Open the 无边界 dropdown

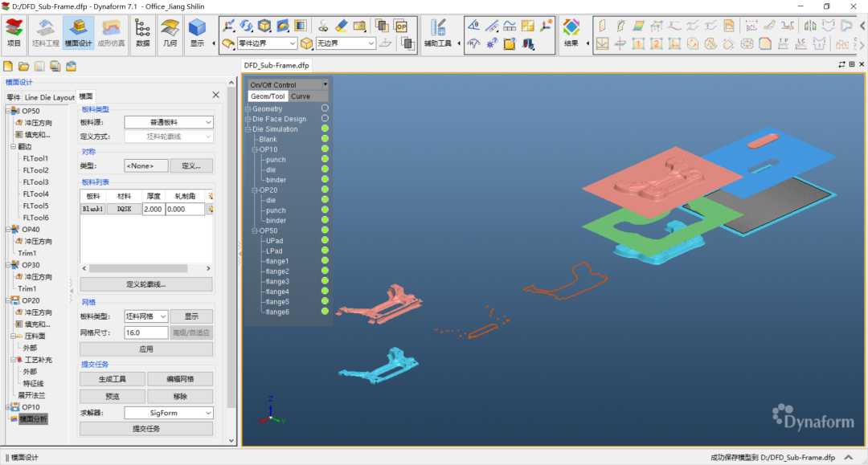[346, 43]
